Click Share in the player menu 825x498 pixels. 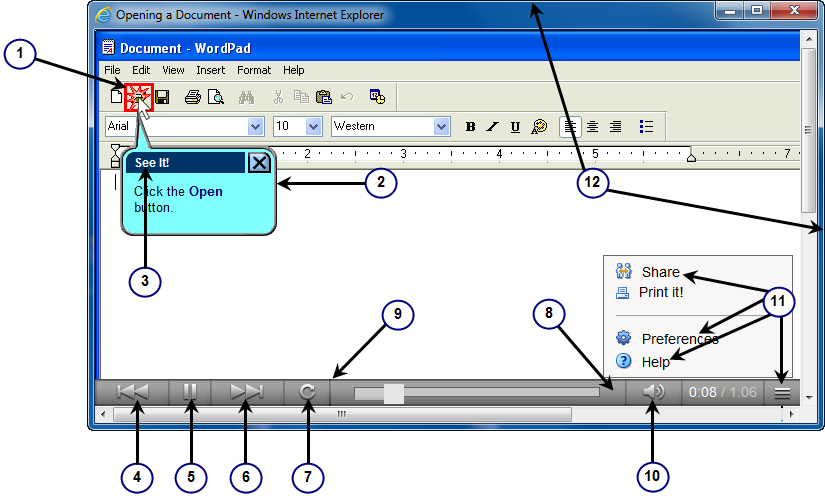click(x=660, y=272)
